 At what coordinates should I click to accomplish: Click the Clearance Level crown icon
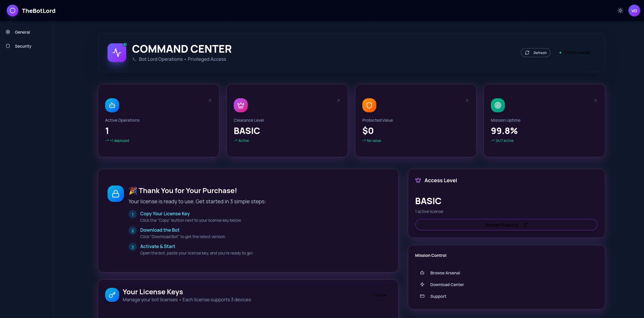click(240, 105)
